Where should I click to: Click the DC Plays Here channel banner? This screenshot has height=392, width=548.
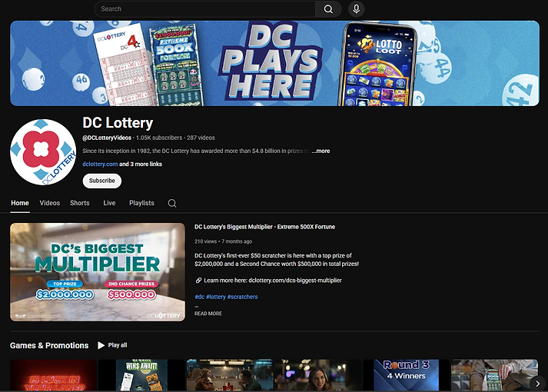[x=274, y=63]
